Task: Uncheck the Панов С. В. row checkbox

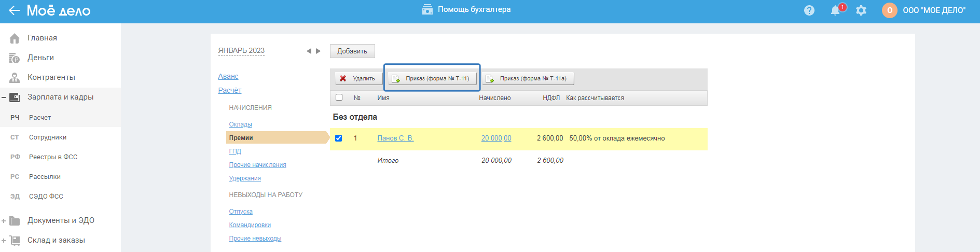Action: 339,138
